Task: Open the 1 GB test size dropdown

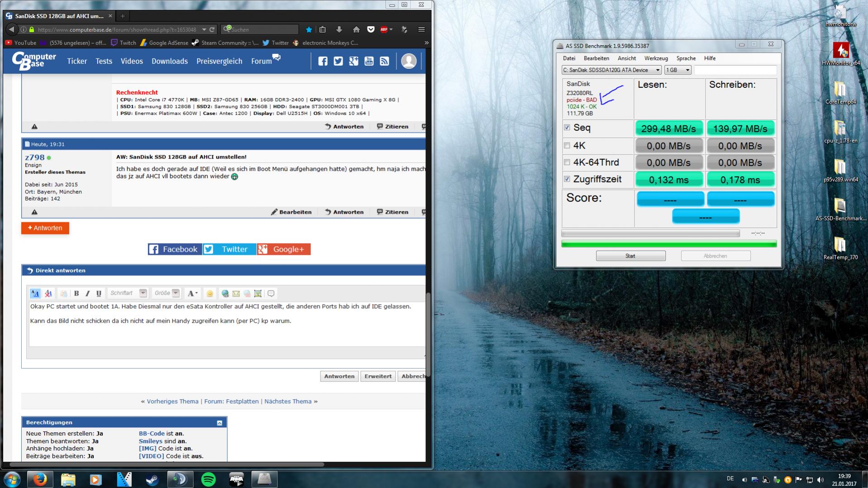Action: pyautogui.click(x=678, y=70)
